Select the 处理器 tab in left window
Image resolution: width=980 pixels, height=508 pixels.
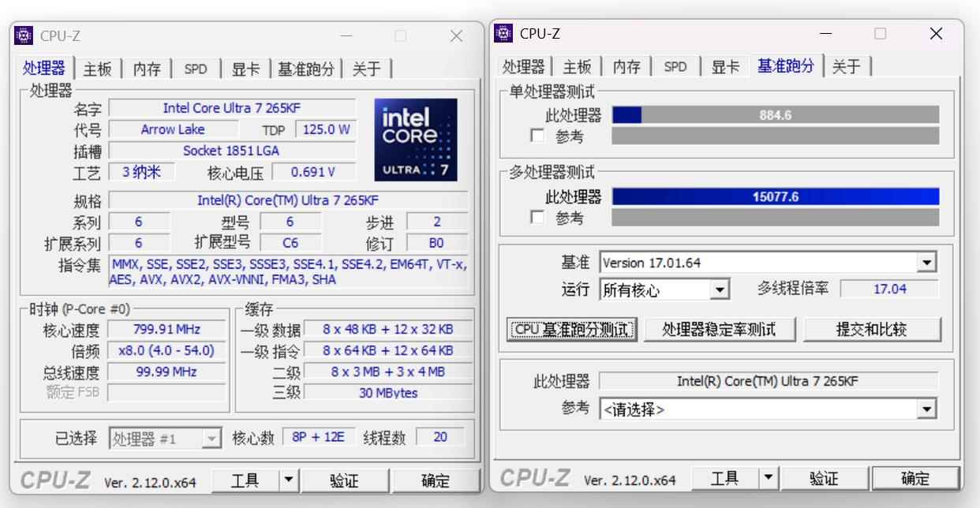coord(44,69)
